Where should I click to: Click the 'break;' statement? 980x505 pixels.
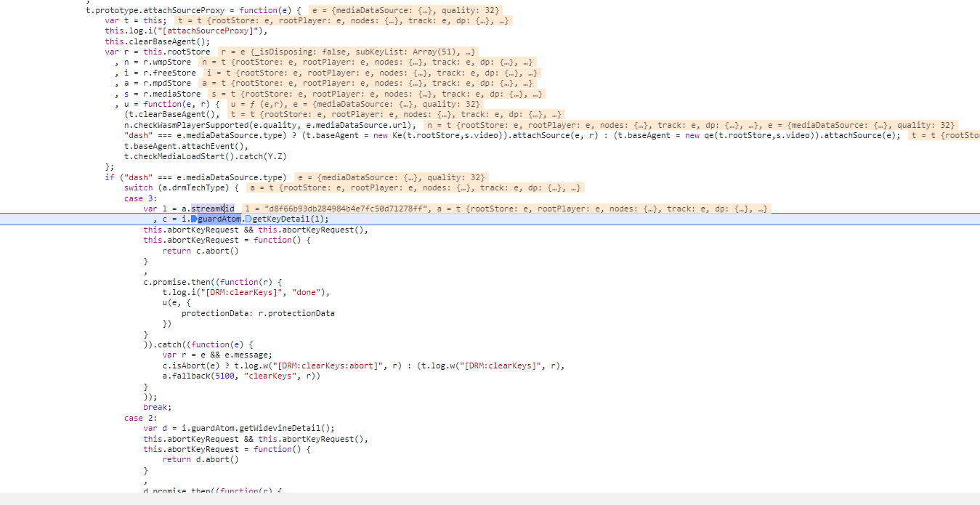coord(158,407)
